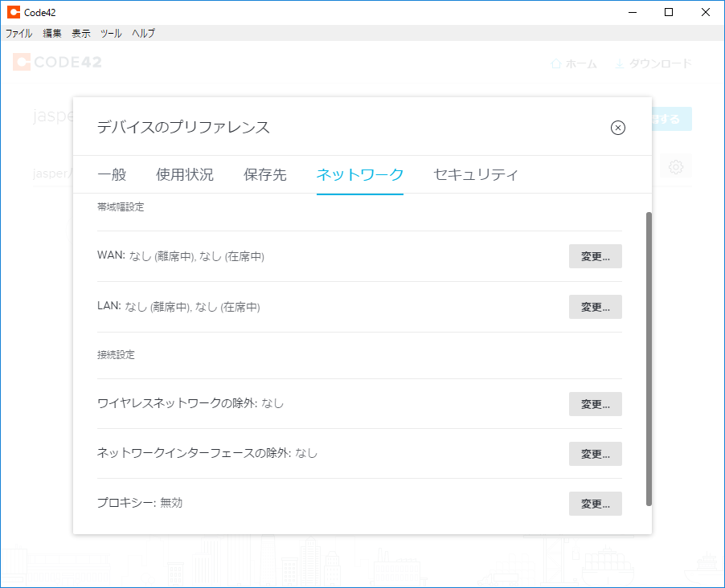725x588 pixels.
Task: Open the ツール menu
Action: coord(111,34)
